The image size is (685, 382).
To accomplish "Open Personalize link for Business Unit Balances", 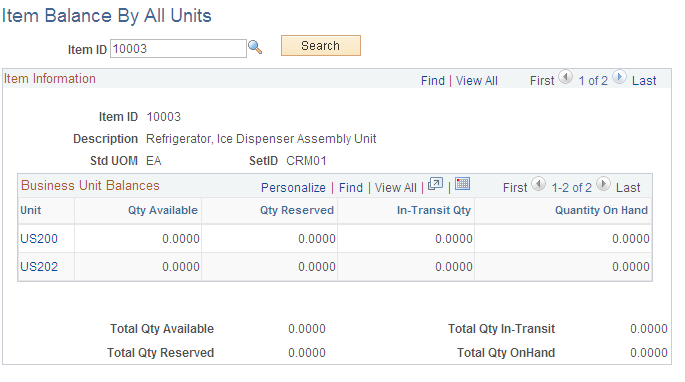I will point(293,188).
